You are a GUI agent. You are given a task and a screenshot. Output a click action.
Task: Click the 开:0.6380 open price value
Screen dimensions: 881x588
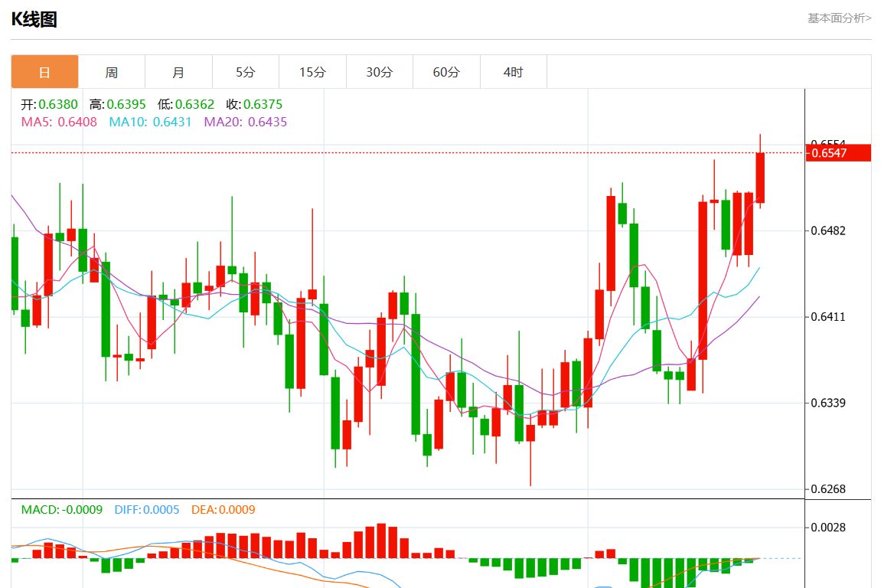[50, 105]
